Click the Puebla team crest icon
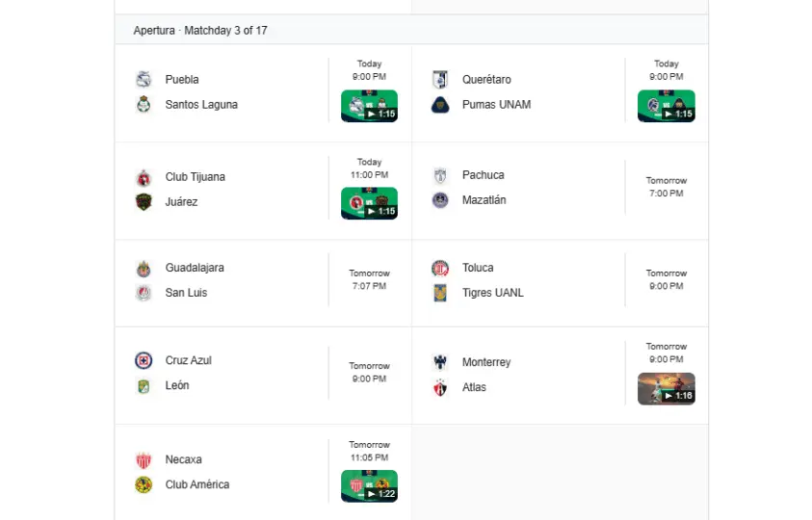 click(x=144, y=79)
